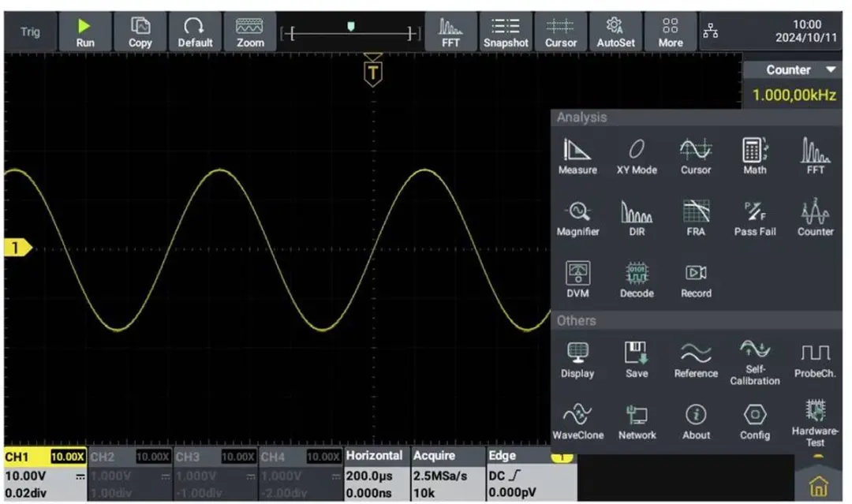This screenshot has width=852, height=504.
Task: Restore settings with the Default icon
Action: coord(195,32)
